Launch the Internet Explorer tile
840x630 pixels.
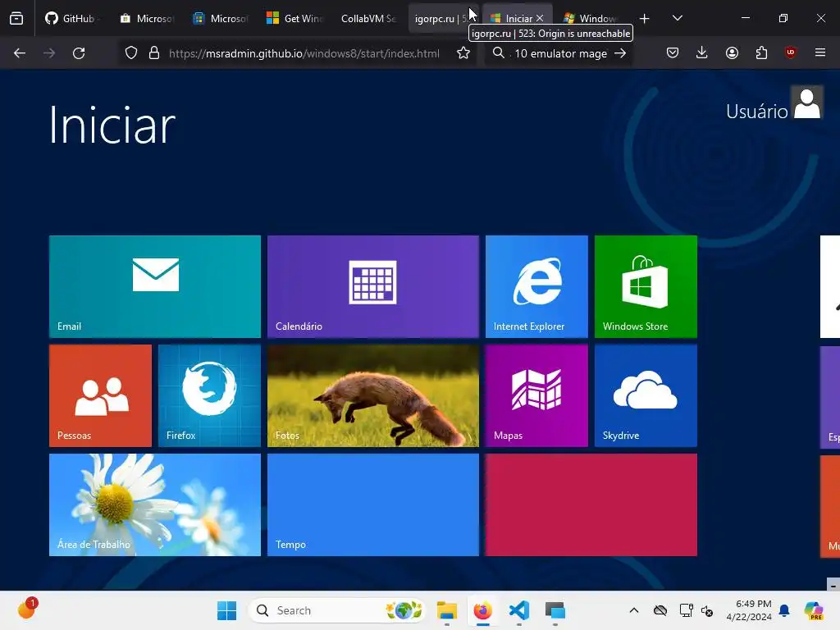536,286
